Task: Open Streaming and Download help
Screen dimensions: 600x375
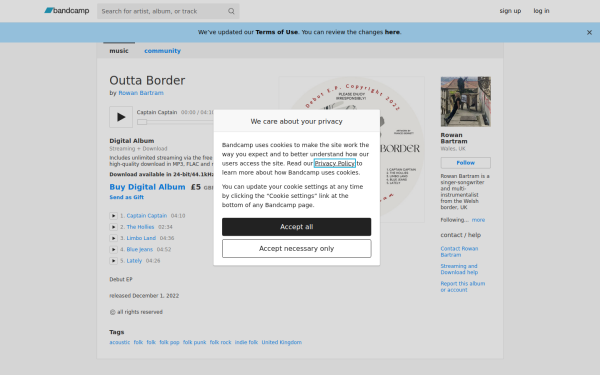Action: (x=459, y=269)
